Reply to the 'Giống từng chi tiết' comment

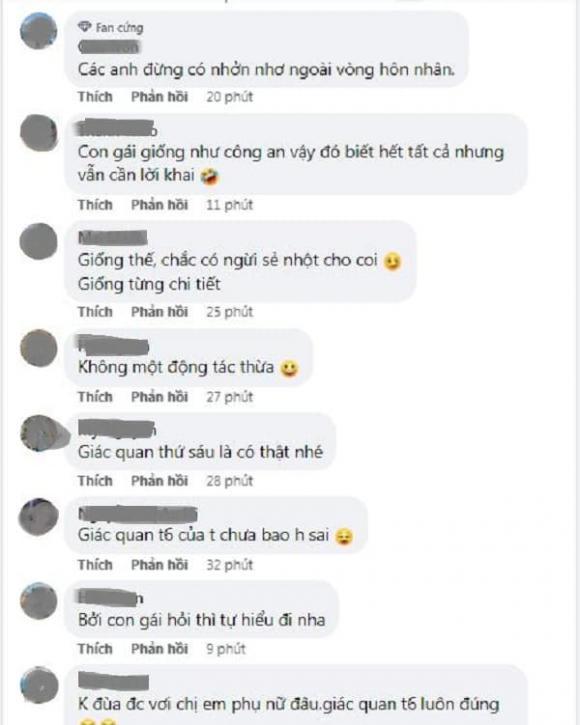point(160,312)
